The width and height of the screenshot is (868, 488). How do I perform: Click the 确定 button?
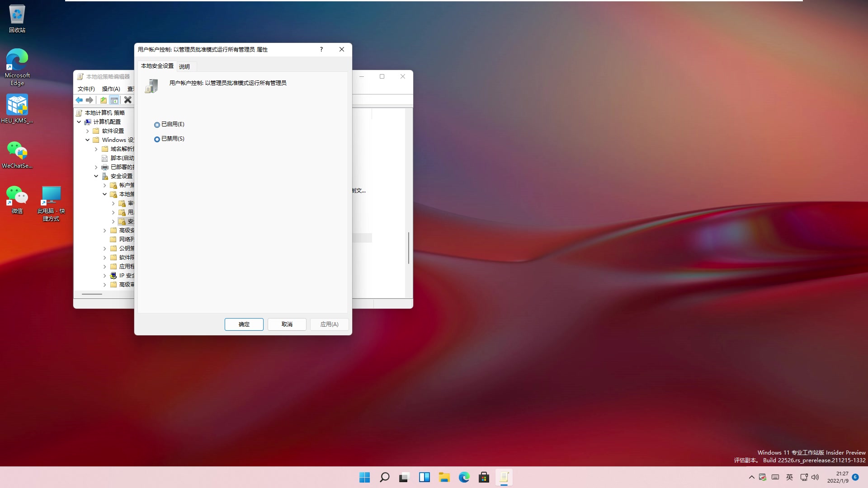tap(244, 324)
